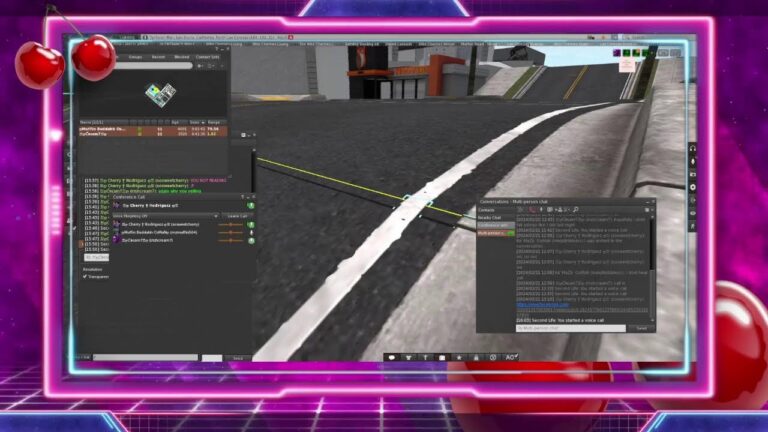Viewport: 768px width, 432px height.
Task: Click the radar Range column header
Action: [214, 122]
